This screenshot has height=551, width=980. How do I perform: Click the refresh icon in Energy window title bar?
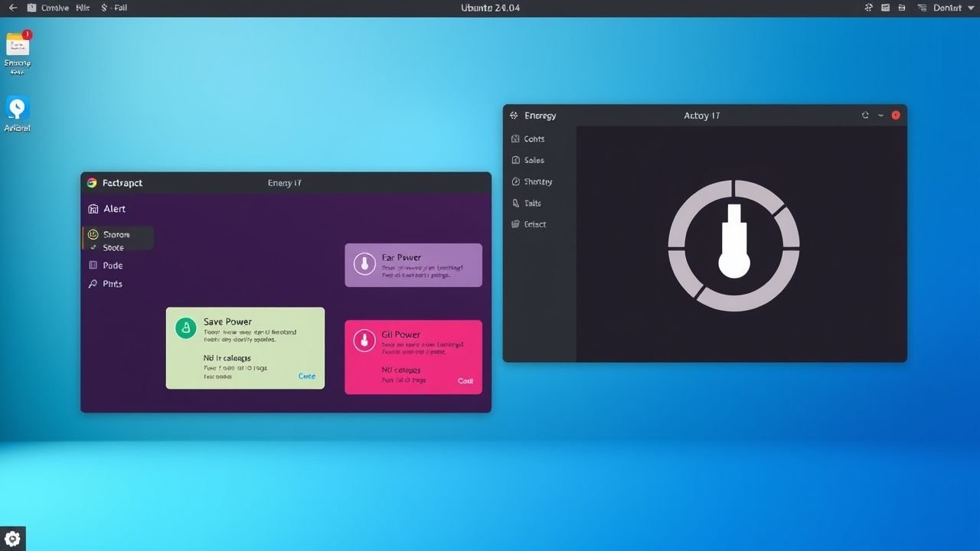pyautogui.click(x=865, y=116)
